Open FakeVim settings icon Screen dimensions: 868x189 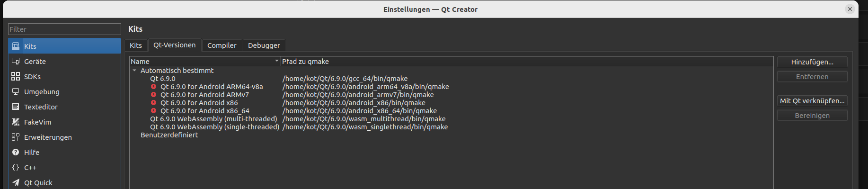(16, 122)
